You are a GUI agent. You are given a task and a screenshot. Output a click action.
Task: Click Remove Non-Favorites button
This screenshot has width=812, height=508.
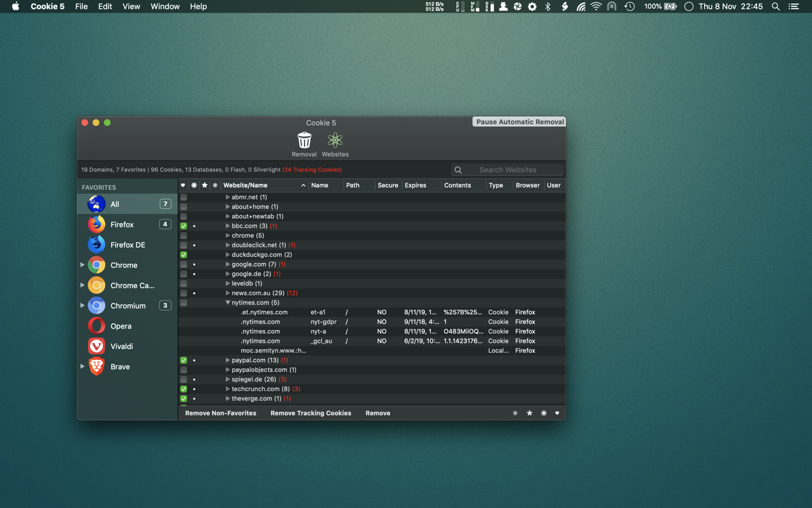coord(221,413)
